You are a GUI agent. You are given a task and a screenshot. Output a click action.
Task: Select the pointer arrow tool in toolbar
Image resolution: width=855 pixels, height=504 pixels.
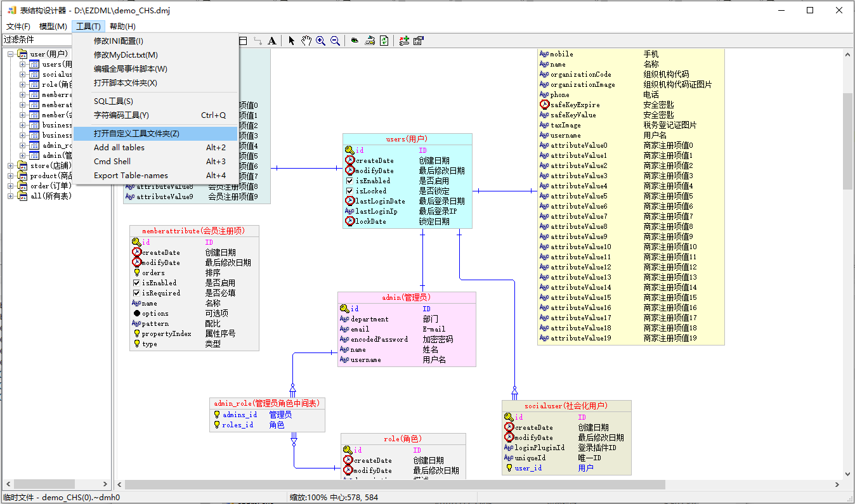point(292,41)
